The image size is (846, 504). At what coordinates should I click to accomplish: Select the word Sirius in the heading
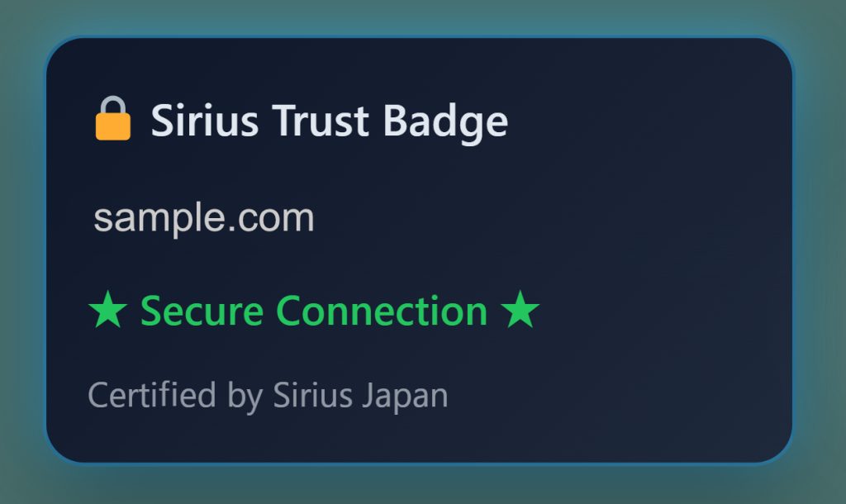click(x=205, y=120)
